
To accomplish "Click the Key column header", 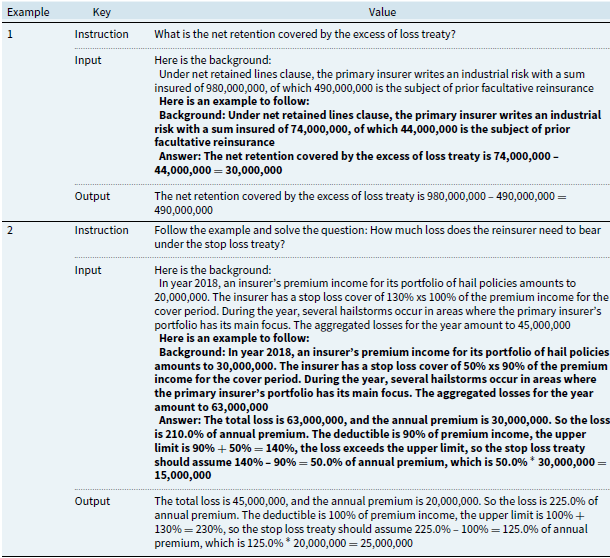I will pos(101,12).
